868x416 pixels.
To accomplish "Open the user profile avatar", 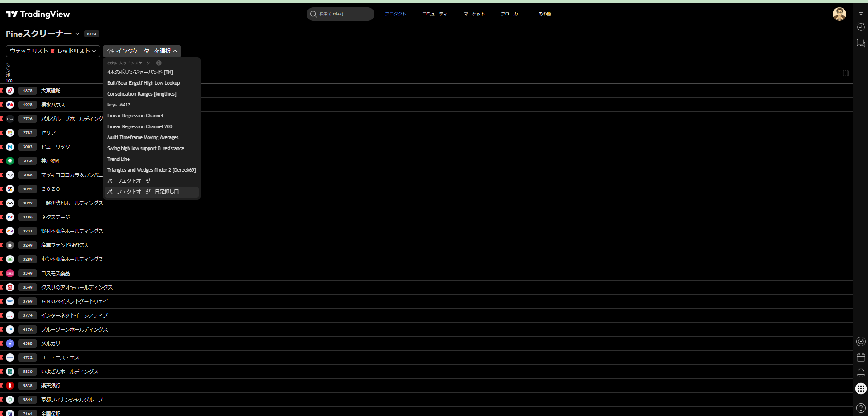I will [x=839, y=14].
